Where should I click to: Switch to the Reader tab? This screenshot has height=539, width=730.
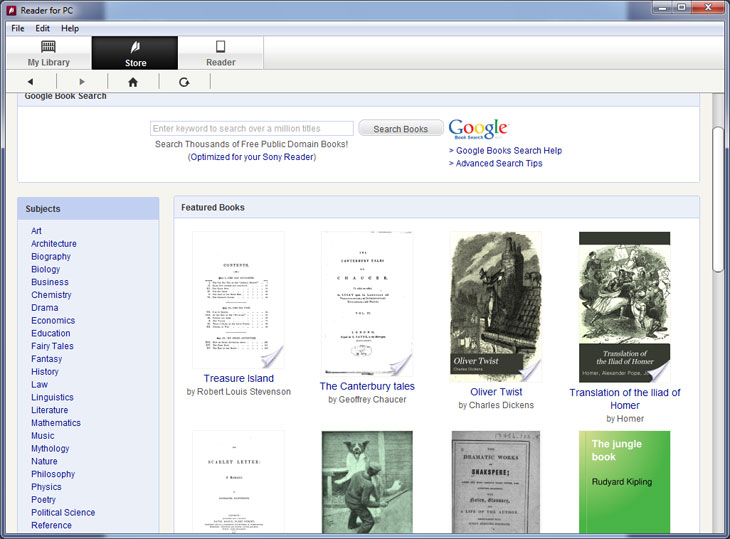pyautogui.click(x=220, y=53)
